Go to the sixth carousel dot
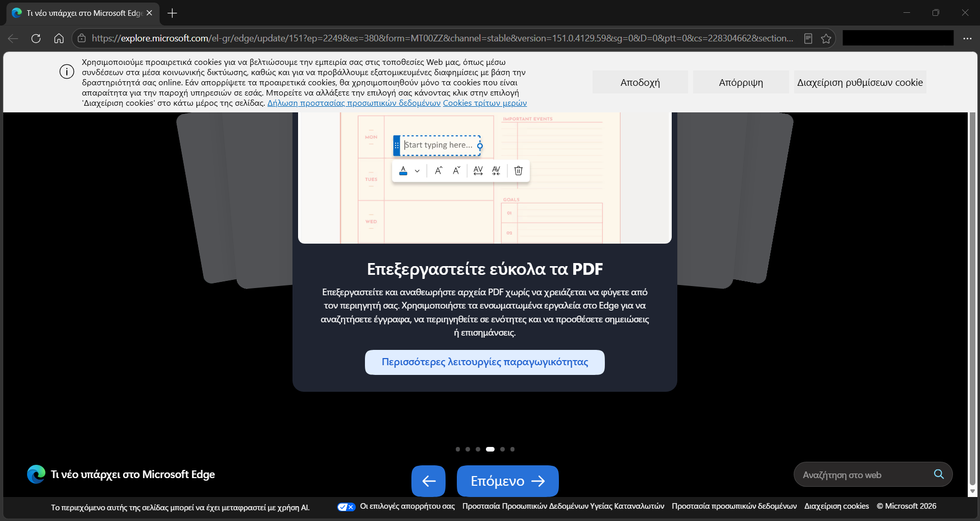 point(512,449)
